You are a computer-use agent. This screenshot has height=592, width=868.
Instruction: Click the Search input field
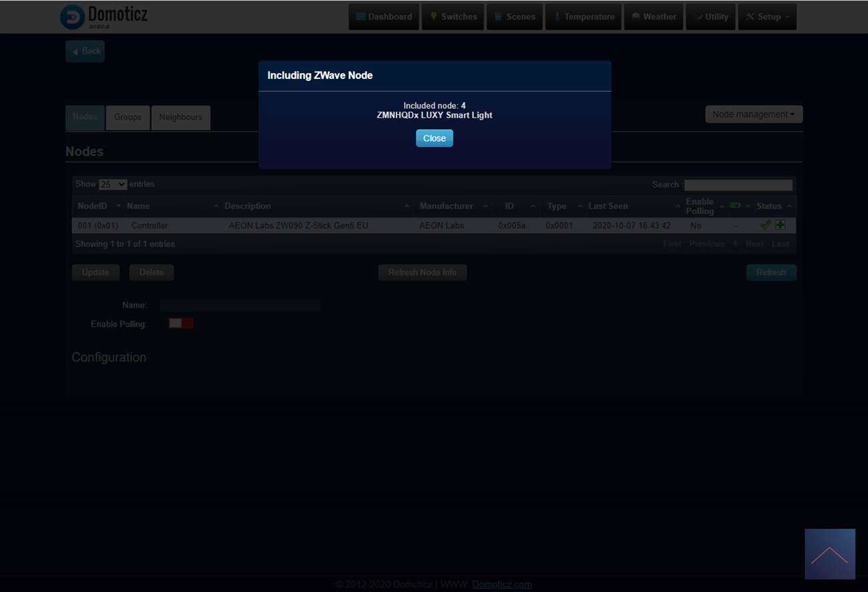[738, 185]
